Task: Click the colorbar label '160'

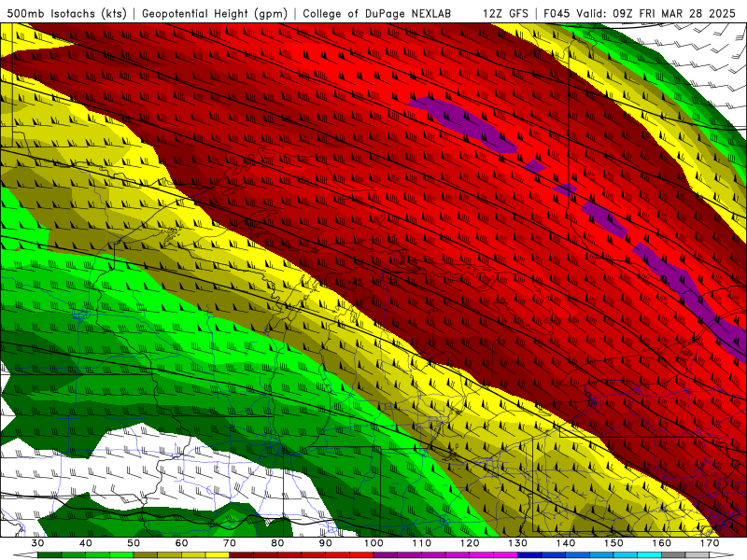Action: coord(662,543)
